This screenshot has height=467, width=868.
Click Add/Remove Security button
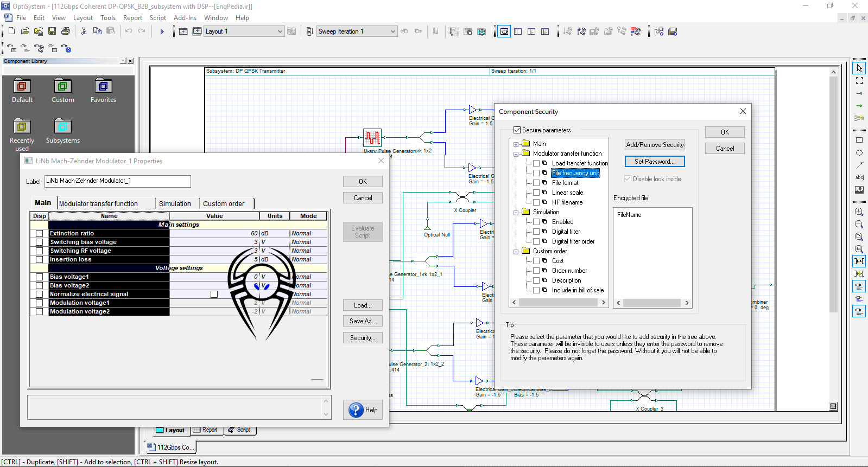click(x=655, y=145)
